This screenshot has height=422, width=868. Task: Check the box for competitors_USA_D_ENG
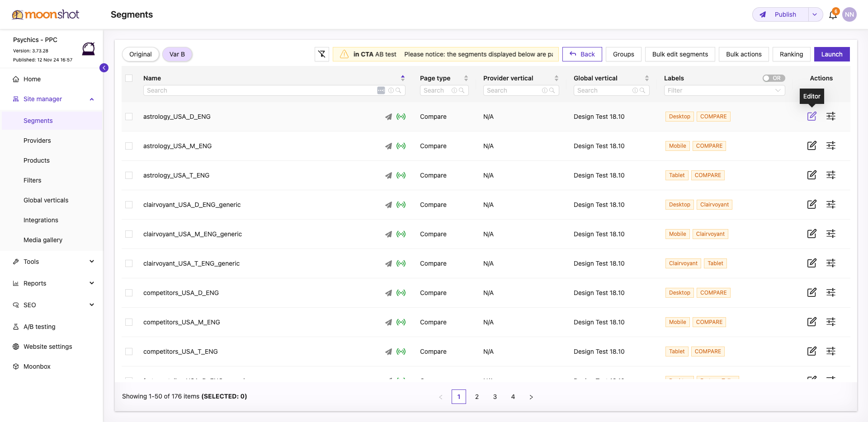pos(129,293)
